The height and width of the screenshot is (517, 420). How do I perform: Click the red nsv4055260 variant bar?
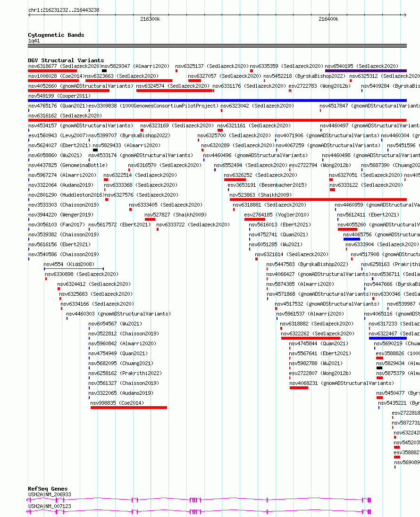point(347,229)
